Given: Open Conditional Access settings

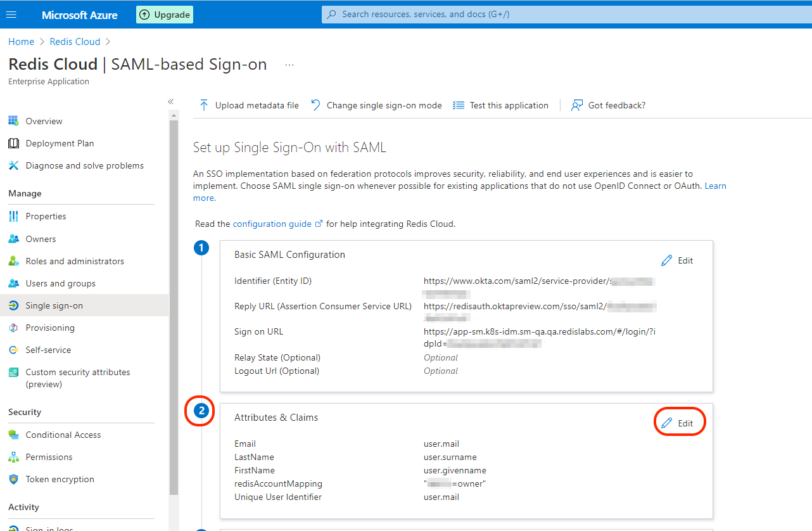Looking at the screenshot, I should (x=63, y=435).
